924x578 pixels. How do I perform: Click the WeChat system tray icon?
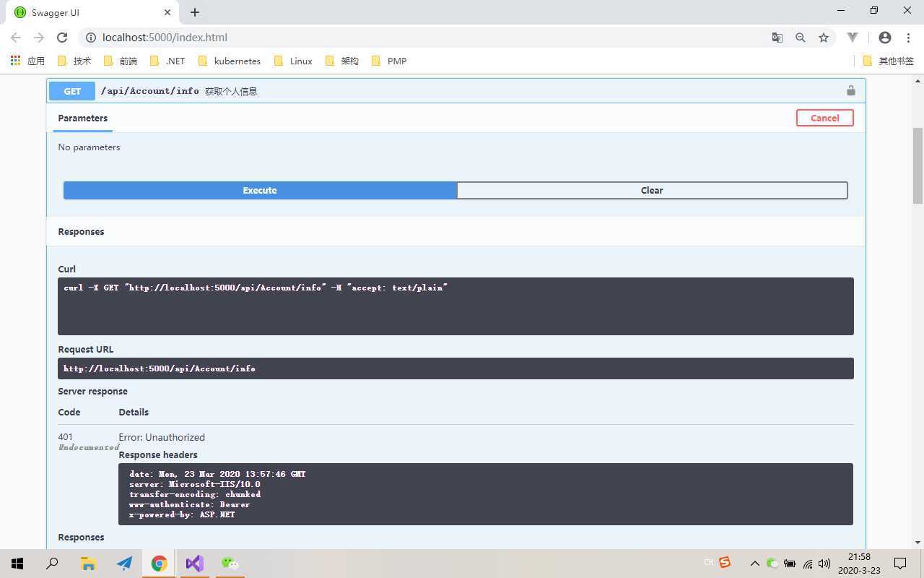point(772,564)
